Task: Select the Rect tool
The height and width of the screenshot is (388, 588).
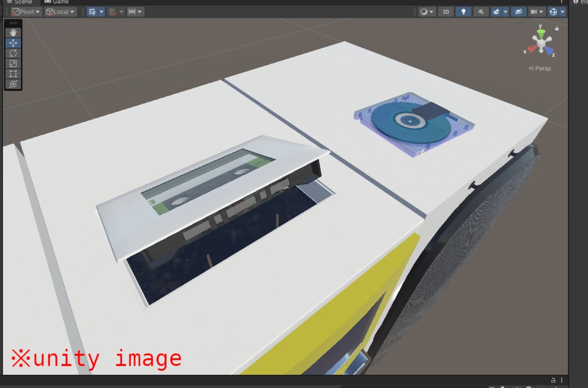Action: [x=13, y=74]
